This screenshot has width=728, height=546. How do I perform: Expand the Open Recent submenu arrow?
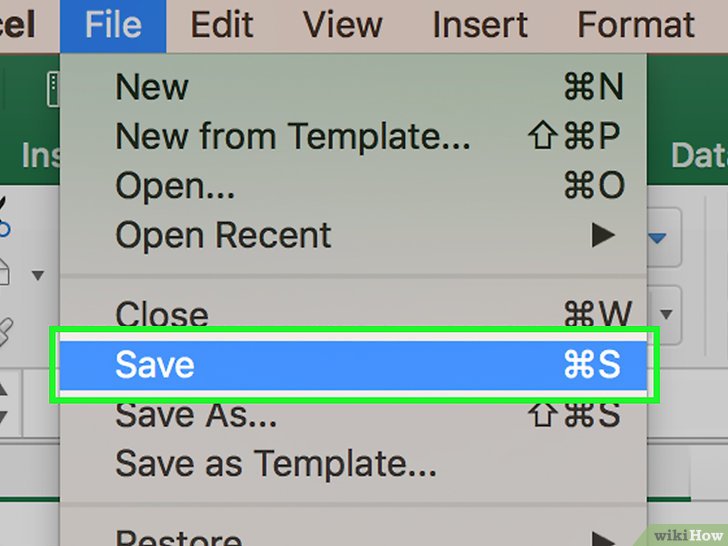coord(604,235)
